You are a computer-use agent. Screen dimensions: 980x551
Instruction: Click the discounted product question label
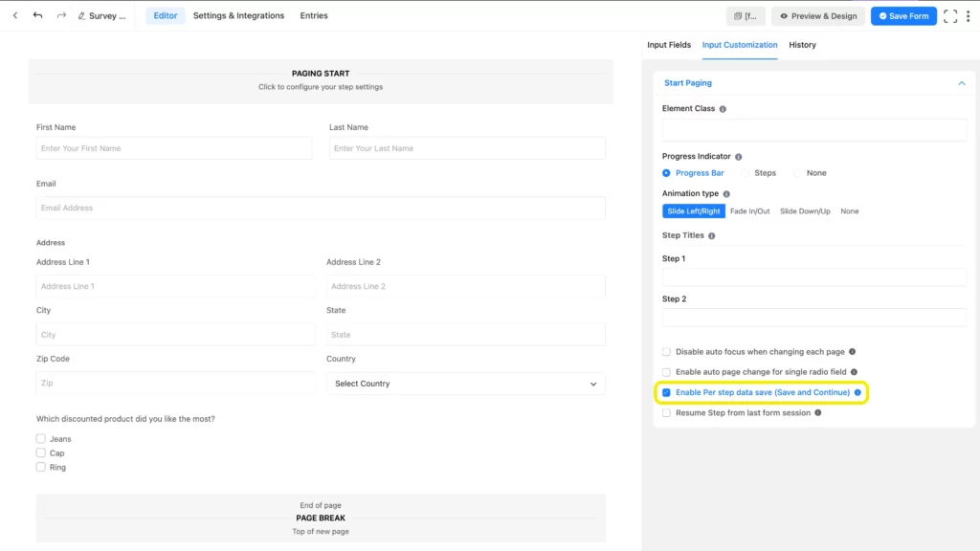[125, 419]
